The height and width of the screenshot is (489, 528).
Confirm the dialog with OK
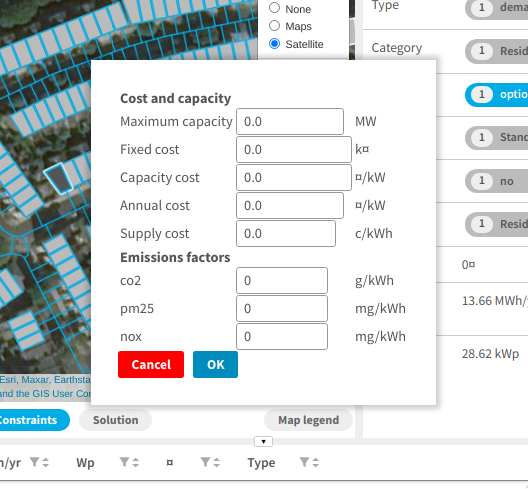click(x=216, y=364)
